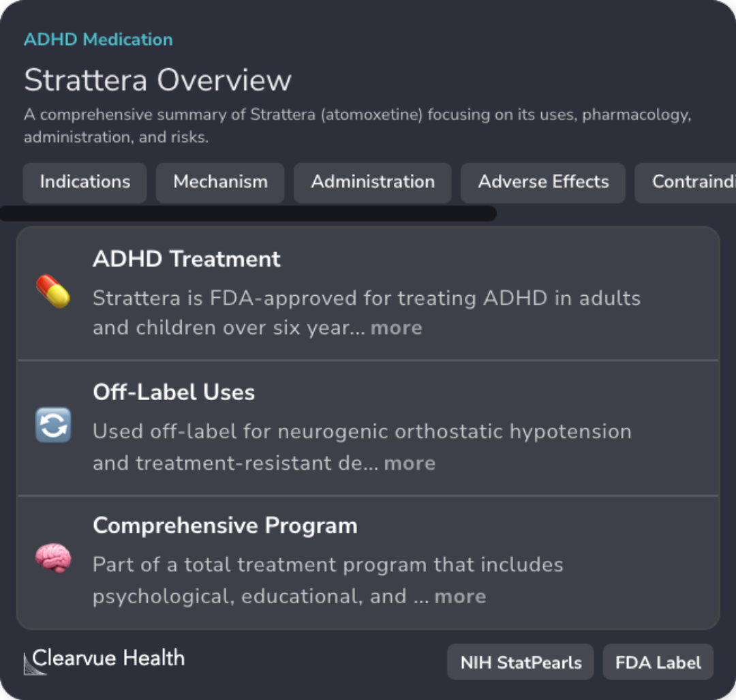Click the pink brain icon
This screenshot has width=736, height=700.
coord(53,559)
